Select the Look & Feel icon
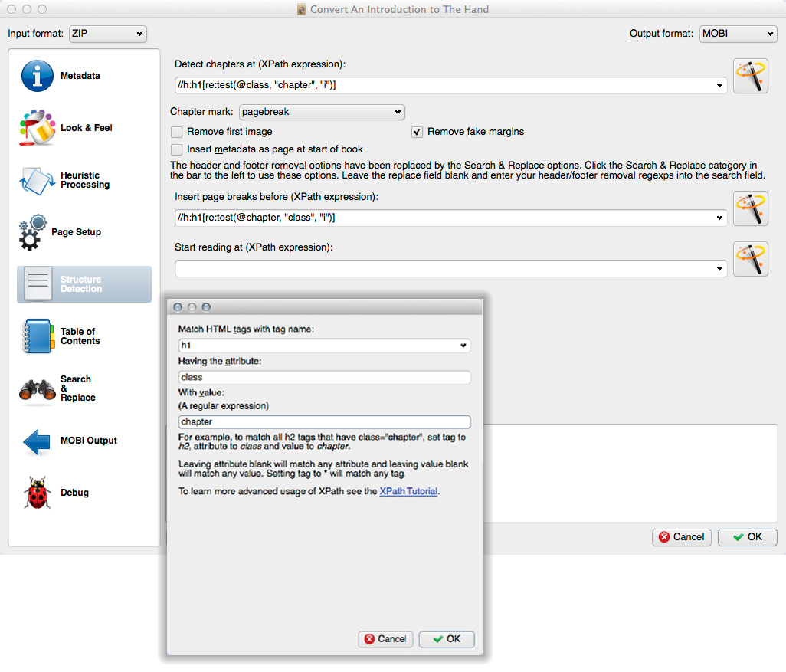The width and height of the screenshot is (786, 672). pyautogui.click(x=37, y=128)
